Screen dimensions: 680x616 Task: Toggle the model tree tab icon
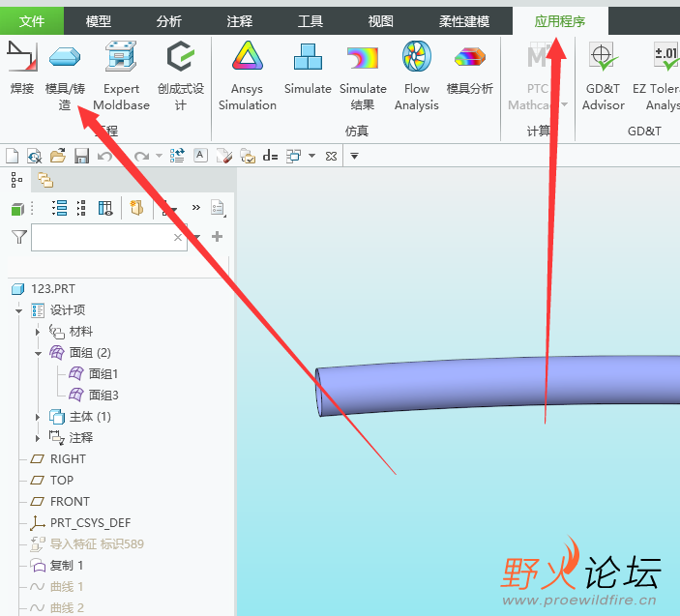coord(16,180)
